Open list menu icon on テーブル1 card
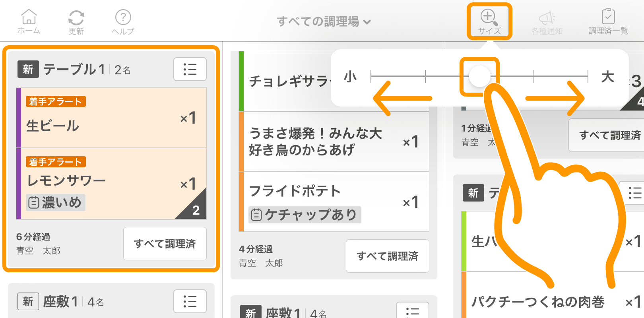This screenshot has width=644, height=318. pyautogui.click(x=190, y=69)
